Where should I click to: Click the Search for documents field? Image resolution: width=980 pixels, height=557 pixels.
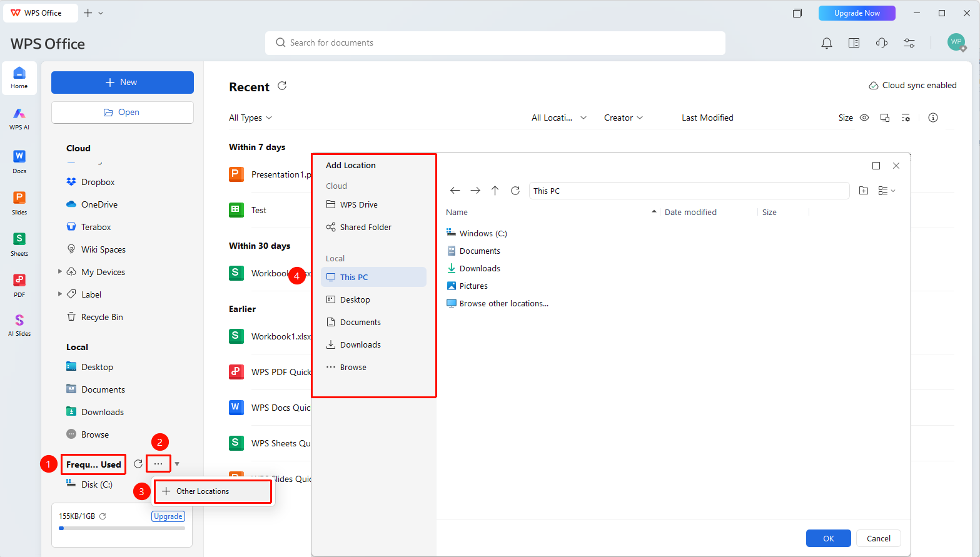tap(495, 43)
